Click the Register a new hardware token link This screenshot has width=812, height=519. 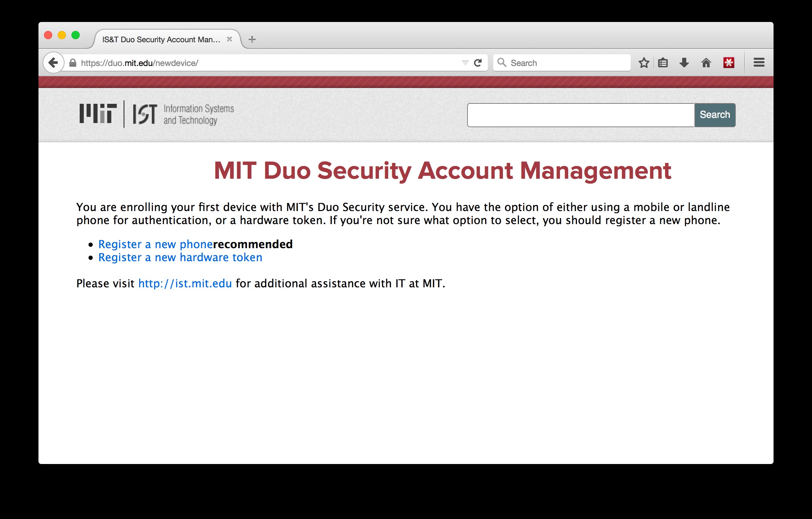click(180, 257)
